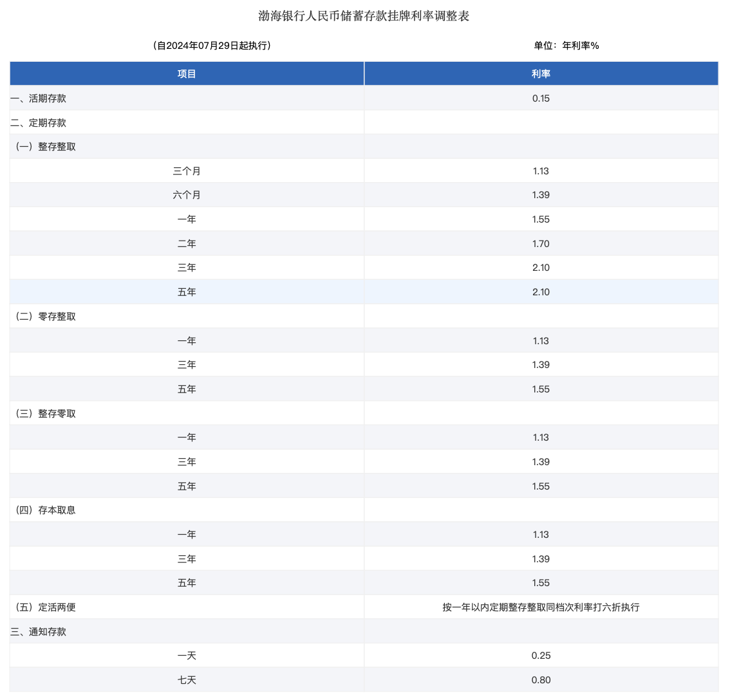Click the 2.10 rate for 整存整取 三年

click(x=541, y=268)
